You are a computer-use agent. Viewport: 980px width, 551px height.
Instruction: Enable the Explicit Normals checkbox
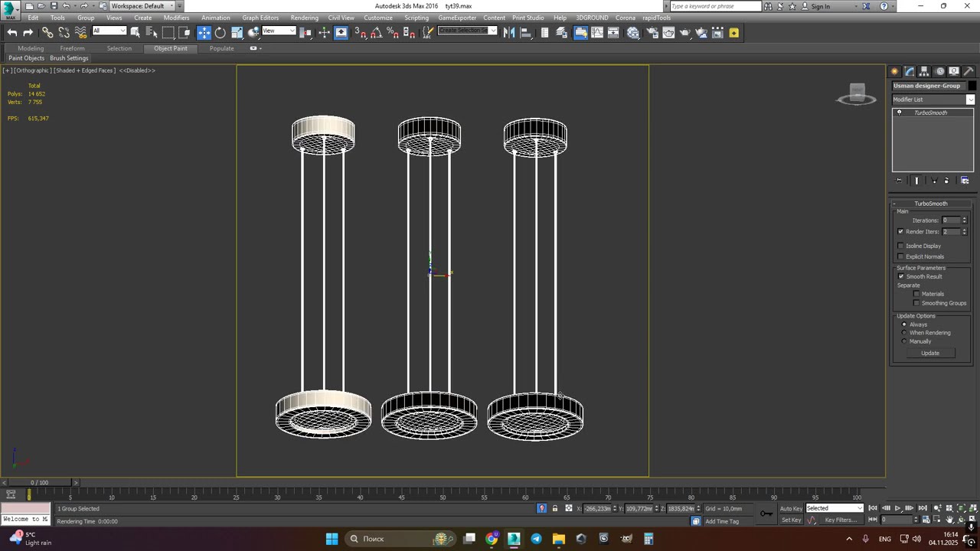click(x=900, y=256)
